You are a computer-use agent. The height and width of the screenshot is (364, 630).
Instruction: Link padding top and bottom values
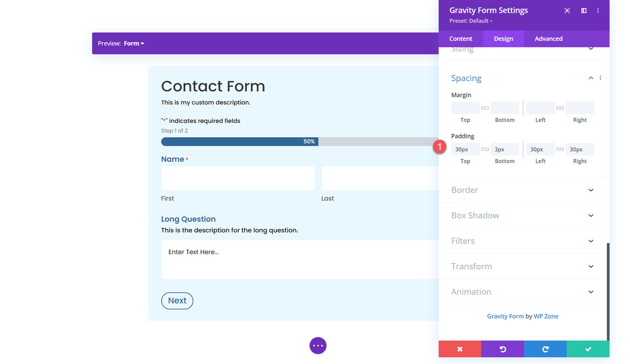[485, 149]
